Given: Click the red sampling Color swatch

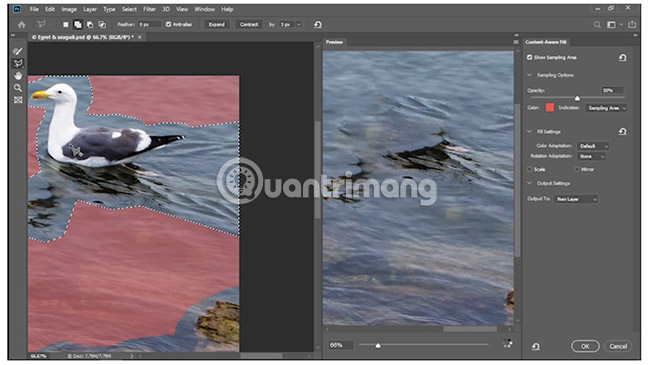Looking at the screenshot, I should [550, 108].
